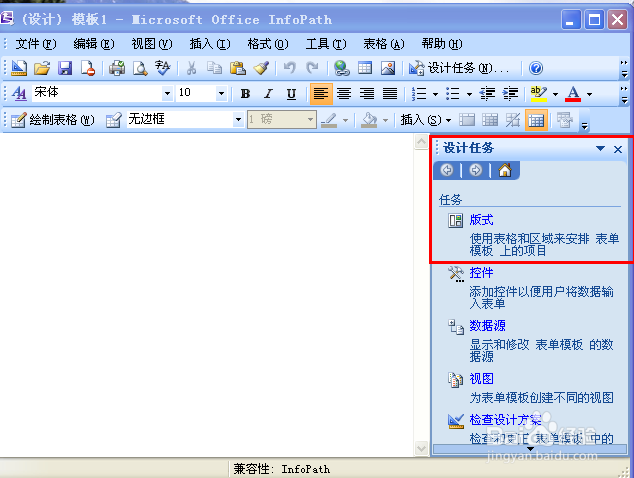Toggle Underline formatting
The width and height of the screenshot is (634, 478).
tap(291, 94)
